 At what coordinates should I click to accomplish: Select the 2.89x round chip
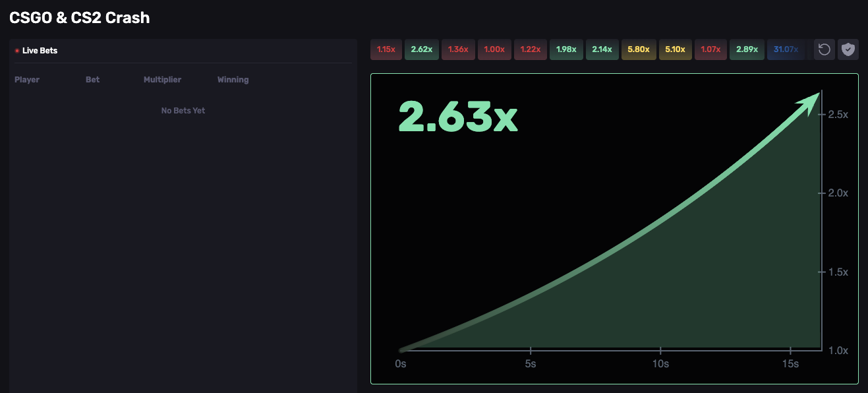(747, 49)
